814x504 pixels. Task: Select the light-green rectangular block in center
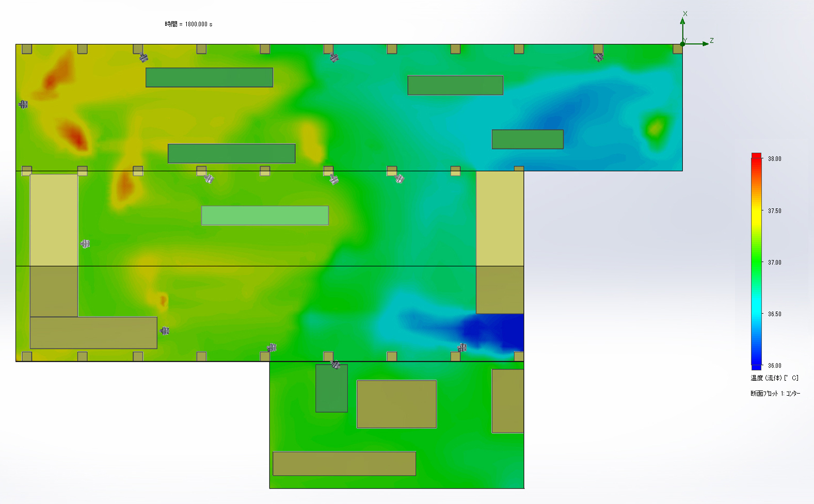pos(265,216)
